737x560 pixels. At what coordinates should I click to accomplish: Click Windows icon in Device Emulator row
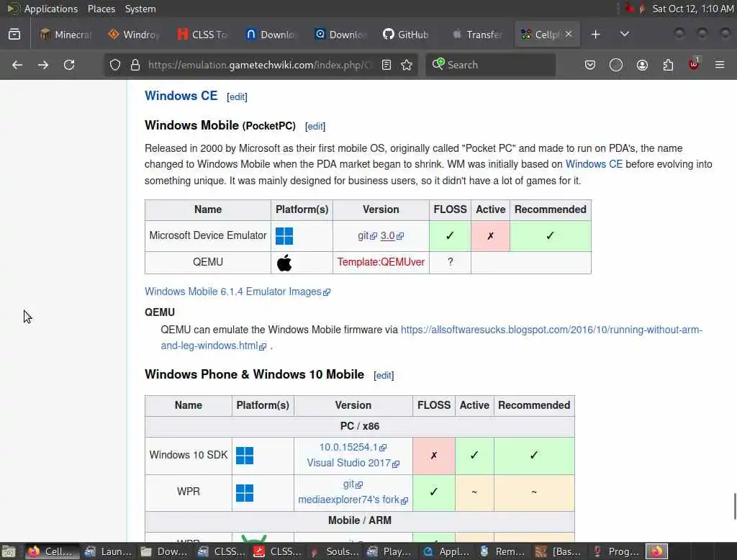[284, 236]
